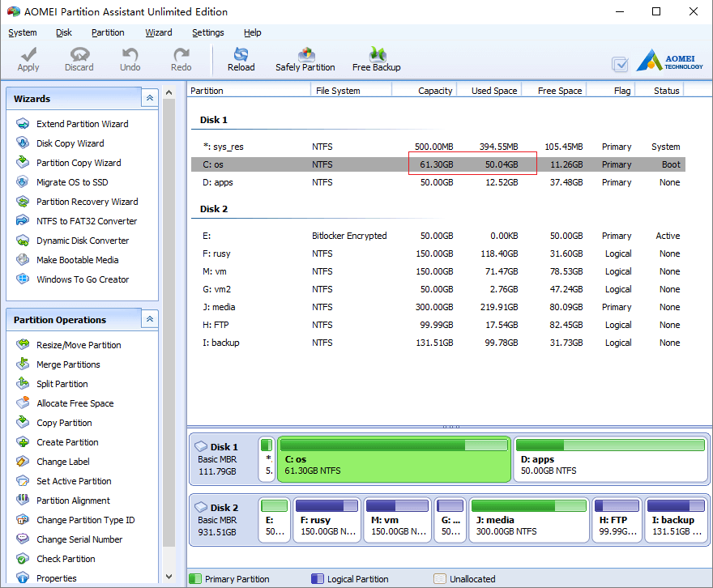
Task: Open NTFS to FAT32 Converter
Action: point(87,221)
